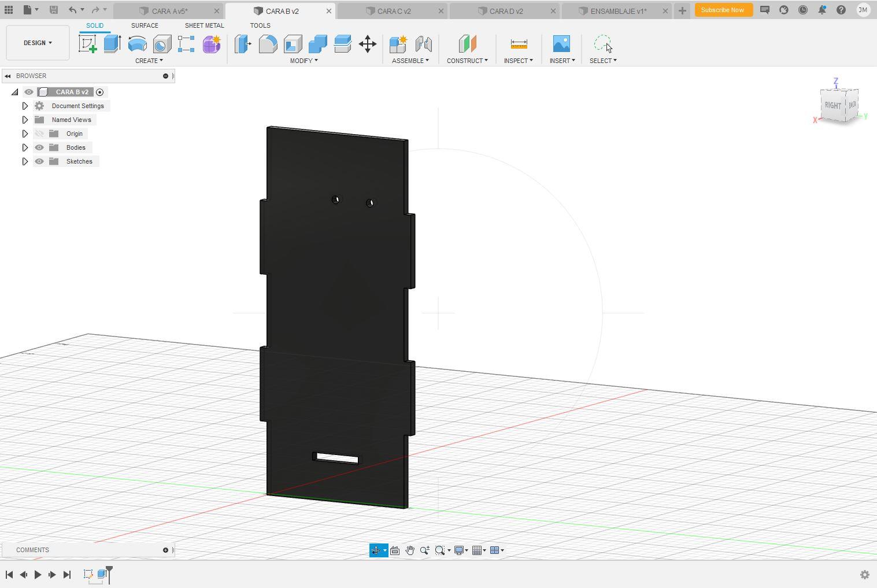Show the Origin folder with eye icon
This screenshot has width=877, height=588.
point(39,134)
